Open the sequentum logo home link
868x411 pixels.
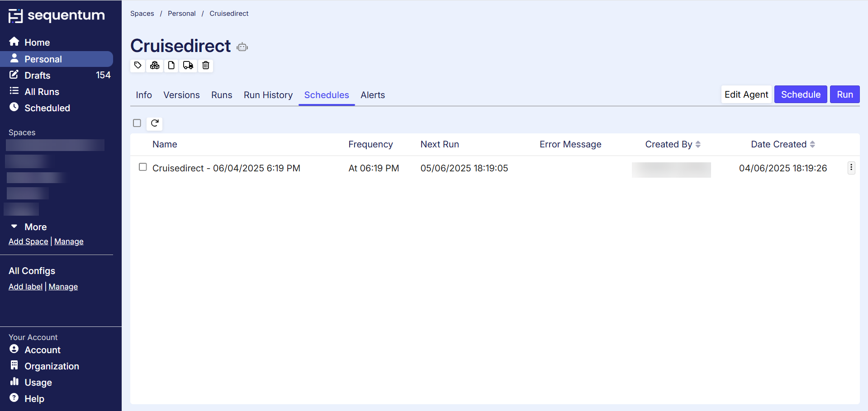[x=57, y=16]
